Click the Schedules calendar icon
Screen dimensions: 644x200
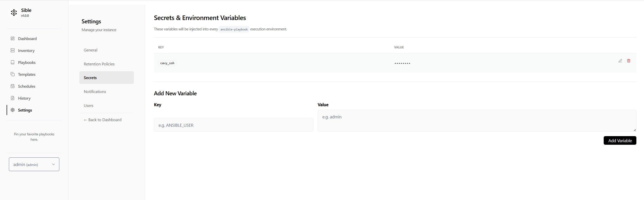point(12,86)
